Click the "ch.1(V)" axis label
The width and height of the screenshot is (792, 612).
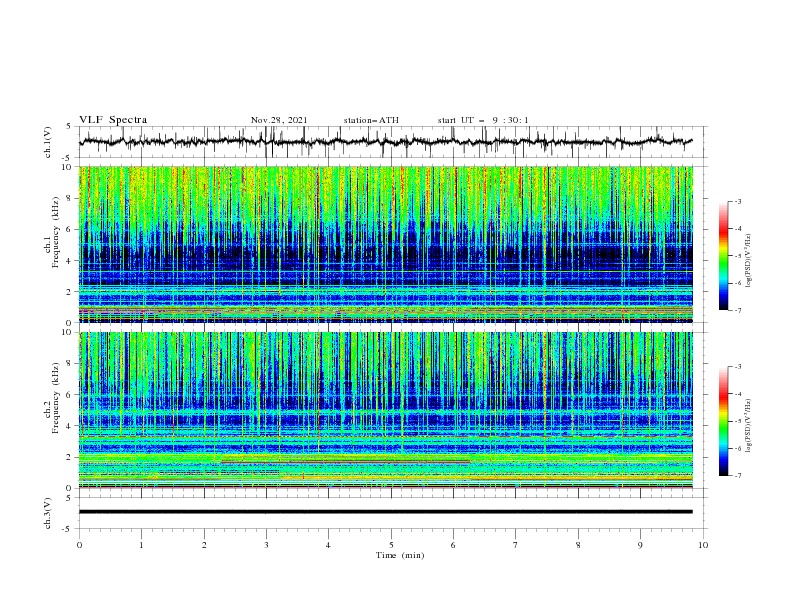coord(48,142)
